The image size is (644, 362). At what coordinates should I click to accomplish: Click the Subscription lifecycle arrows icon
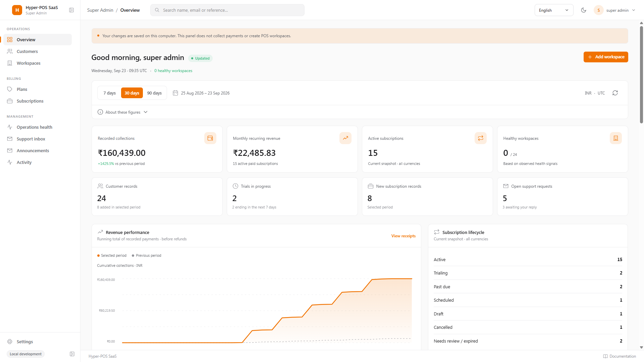pos(437,232)
